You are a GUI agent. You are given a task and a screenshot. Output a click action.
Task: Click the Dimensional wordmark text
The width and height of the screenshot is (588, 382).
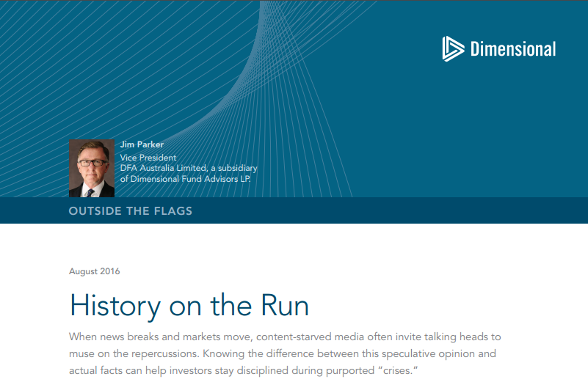click(512, 49)
